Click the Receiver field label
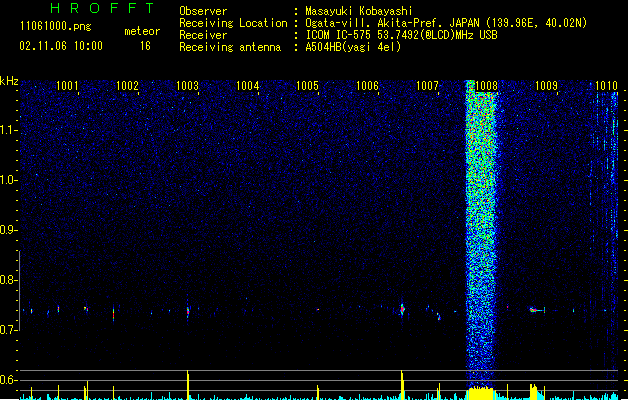629x400 pixels. click(203, 35)
